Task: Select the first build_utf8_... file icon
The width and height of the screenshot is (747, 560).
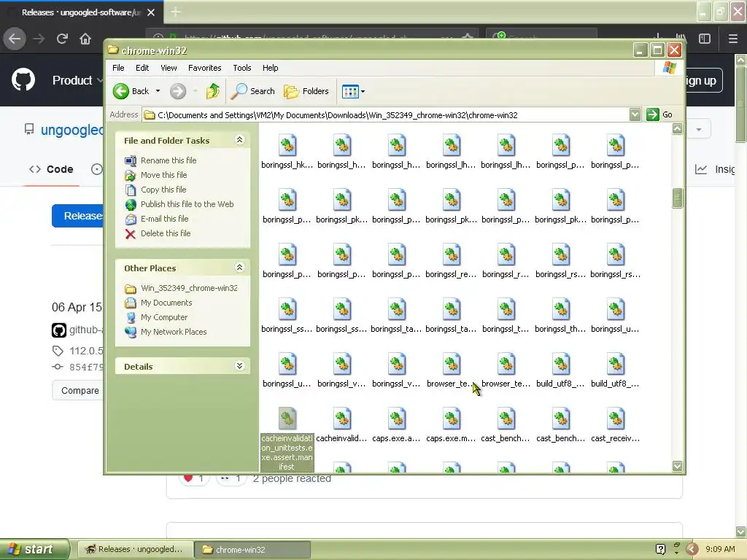Action: (x=561, y=365)
